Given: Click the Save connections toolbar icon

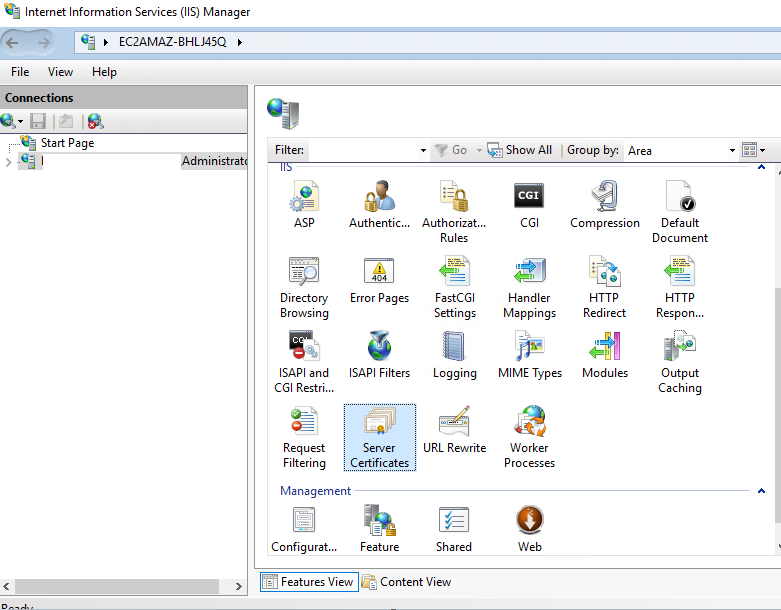Looking at the screenshot, I should click(38, 121).
